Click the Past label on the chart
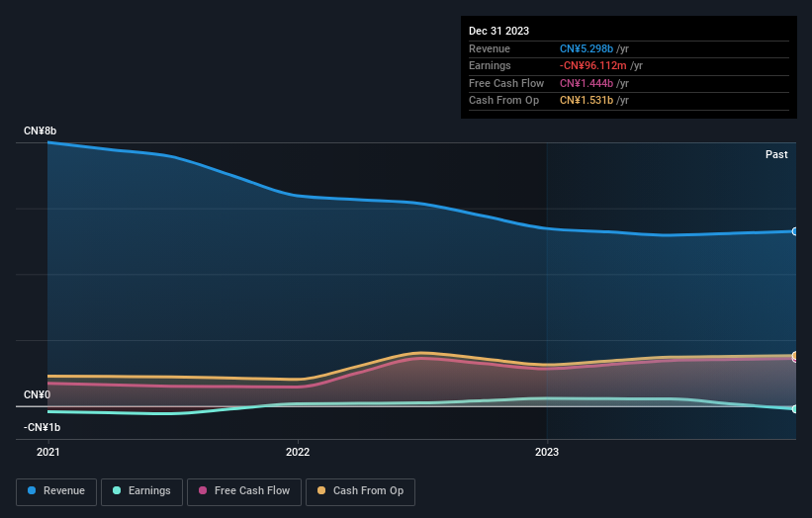Viewport: 812px width, 518px height. click(776, 154)
